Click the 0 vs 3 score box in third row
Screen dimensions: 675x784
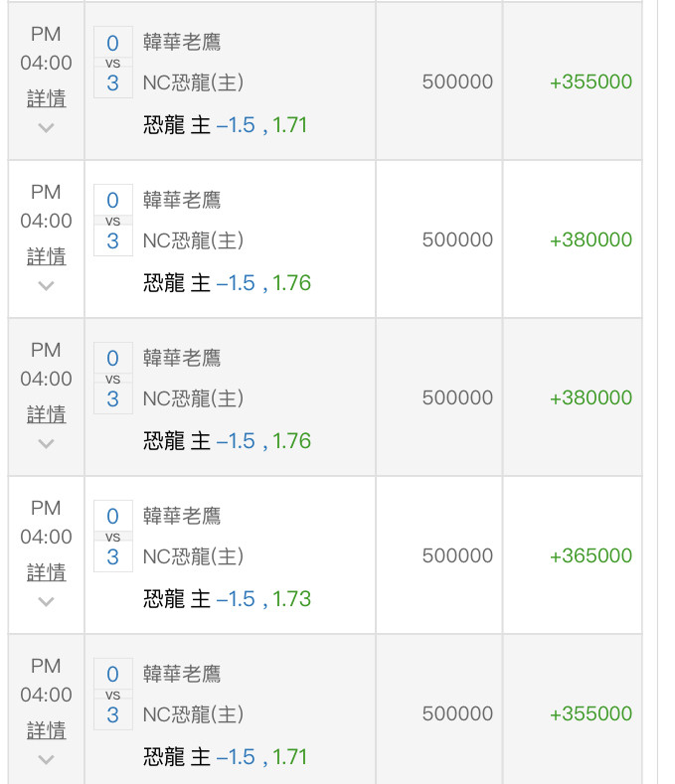tap(113, 378)
